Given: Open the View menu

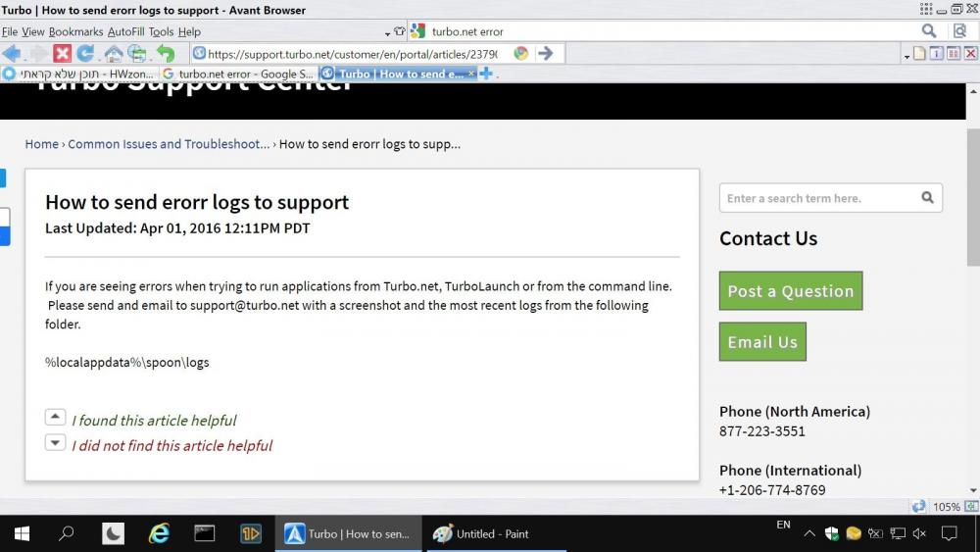Looking at the screenshot, I should click(x=32, y=31).
